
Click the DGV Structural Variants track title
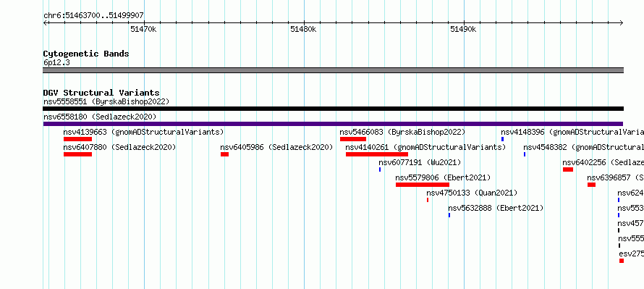click(x=101, y=93)
